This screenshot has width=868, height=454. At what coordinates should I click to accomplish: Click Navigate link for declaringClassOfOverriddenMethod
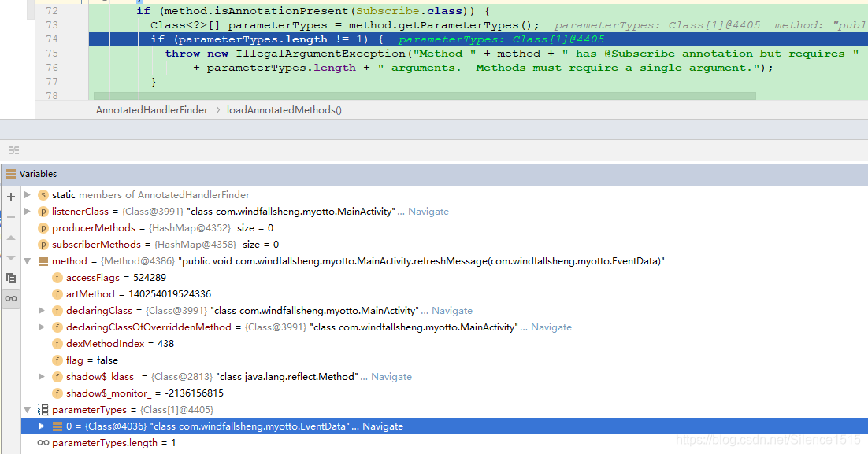[551, 327]
